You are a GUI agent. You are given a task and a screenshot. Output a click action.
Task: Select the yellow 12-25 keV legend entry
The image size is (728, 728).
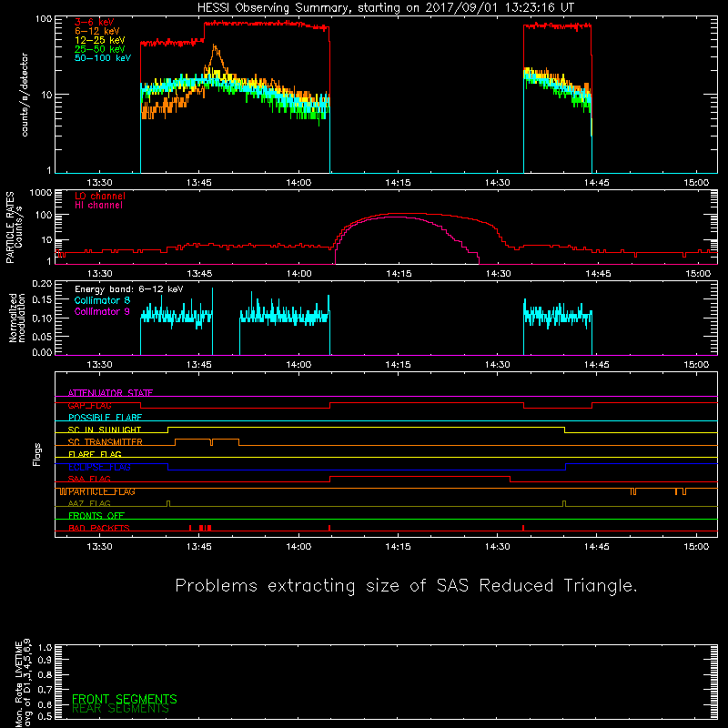pos(99,40)
